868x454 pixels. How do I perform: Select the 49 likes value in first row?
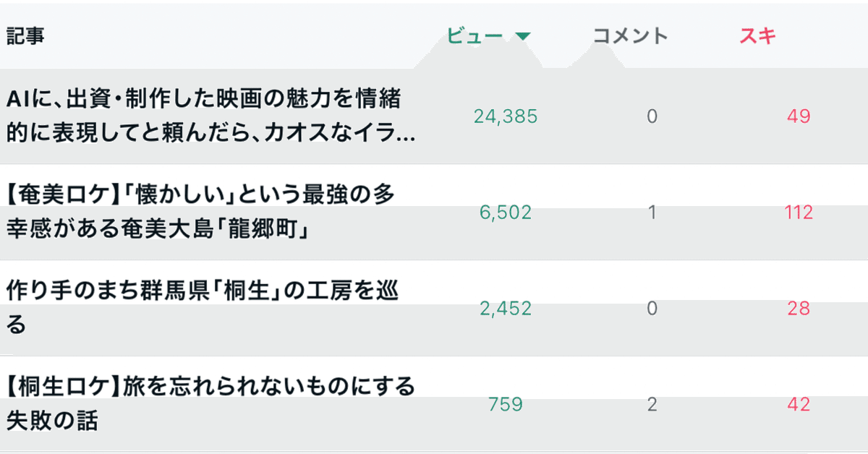799,116
